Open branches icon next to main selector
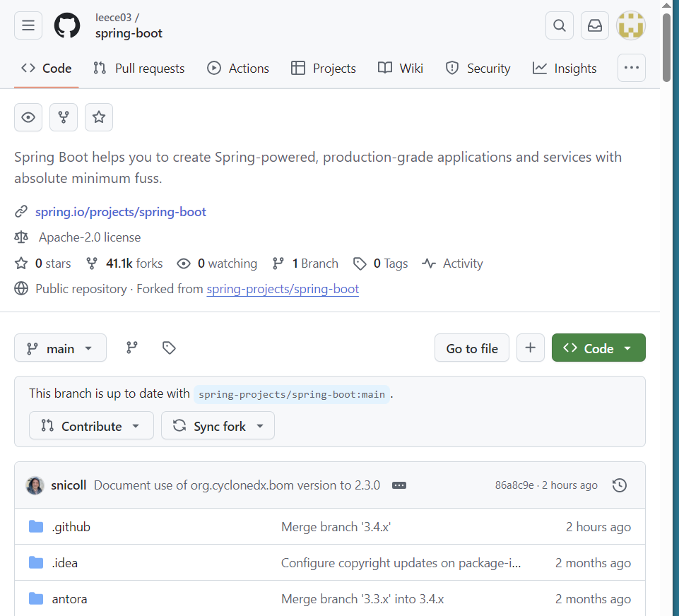Image resolution: width=679 pixels, height=616 pixels. pos(132,348)
